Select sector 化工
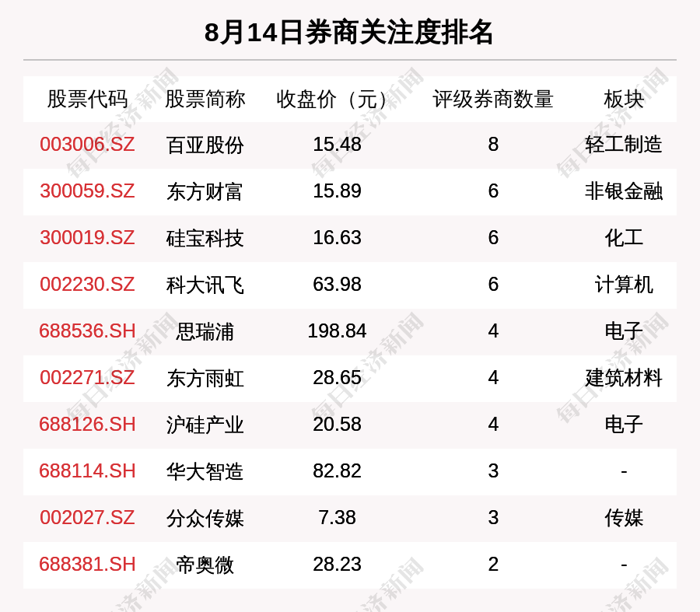700x612 pixels. pyautogui.click(x=624, y=238)
